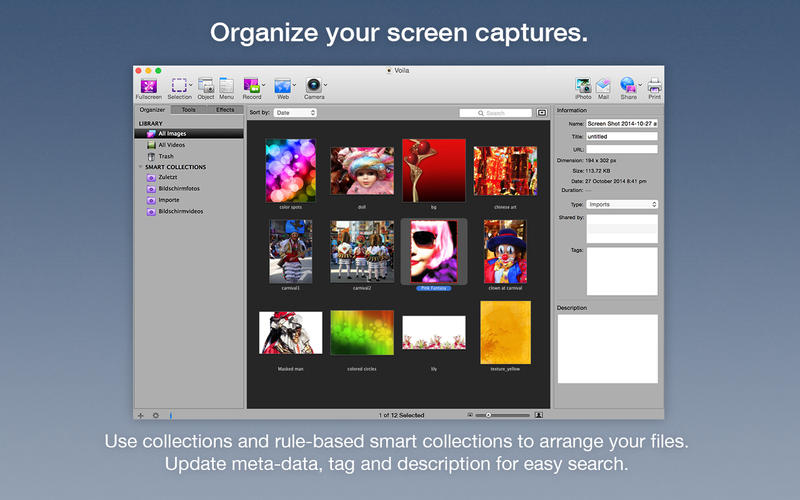The image size is (800, 500).
Task: Click the Print icon
Action: pyautogui.click(x=654, y=86)
